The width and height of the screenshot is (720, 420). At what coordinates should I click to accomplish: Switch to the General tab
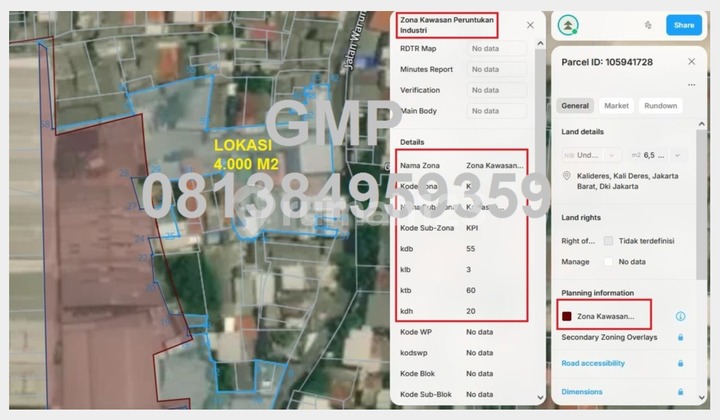tap(574, 106)
